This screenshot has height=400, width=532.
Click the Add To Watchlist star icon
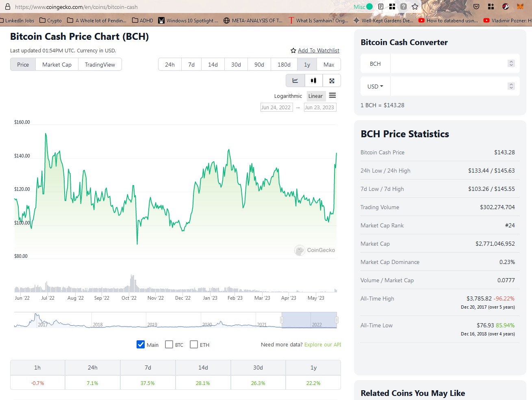tap(293, 51)
